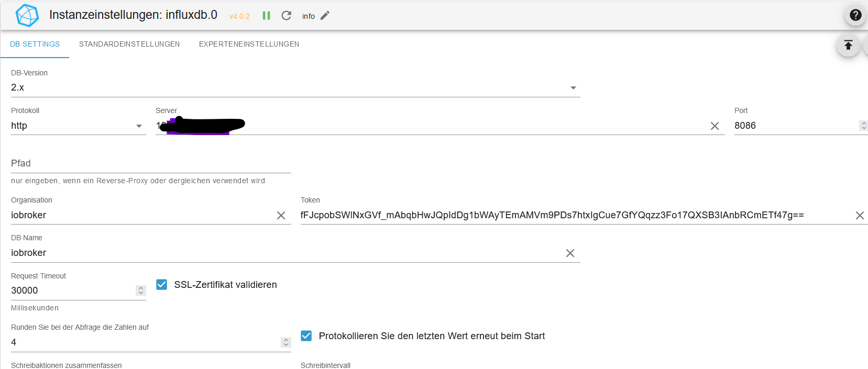Switch to DB Settings tab

point(35,44)
